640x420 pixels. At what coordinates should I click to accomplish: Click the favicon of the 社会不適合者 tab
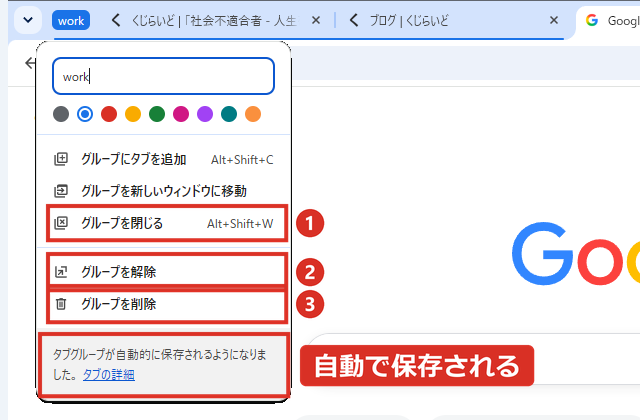click(x=116, y=20)
